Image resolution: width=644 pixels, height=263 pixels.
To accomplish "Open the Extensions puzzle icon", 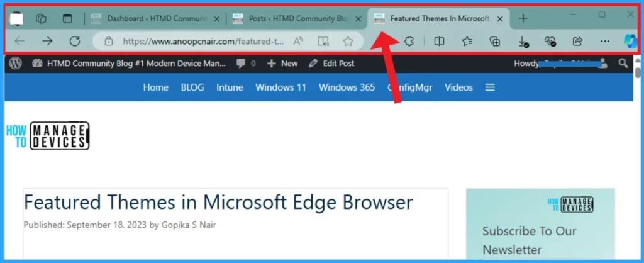I will (x=409, y=41).
